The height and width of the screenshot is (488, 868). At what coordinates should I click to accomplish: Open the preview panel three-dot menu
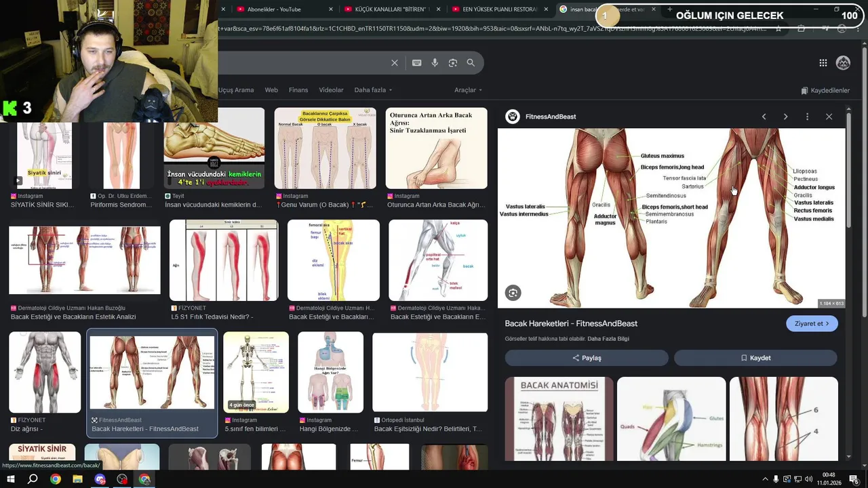tap(807, 117)
